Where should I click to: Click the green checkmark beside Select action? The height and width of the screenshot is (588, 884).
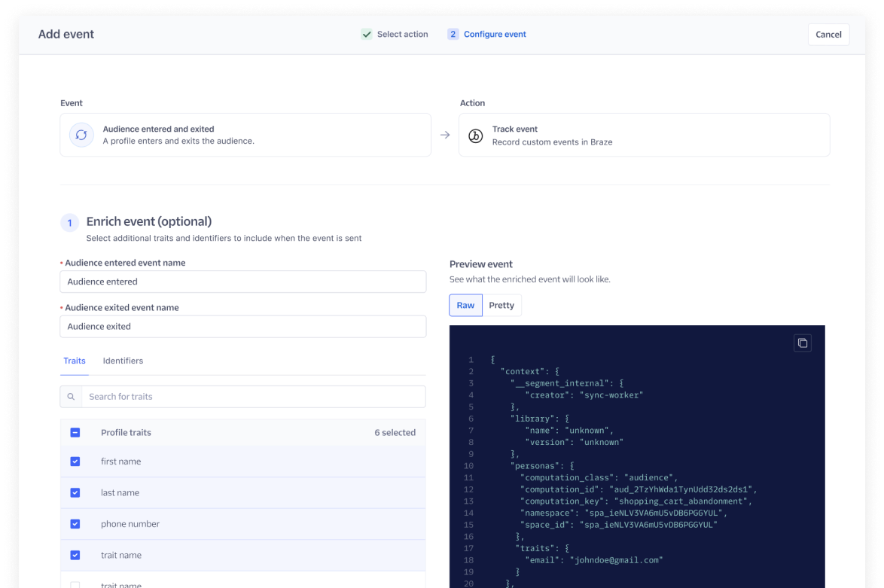pos(367,34)
